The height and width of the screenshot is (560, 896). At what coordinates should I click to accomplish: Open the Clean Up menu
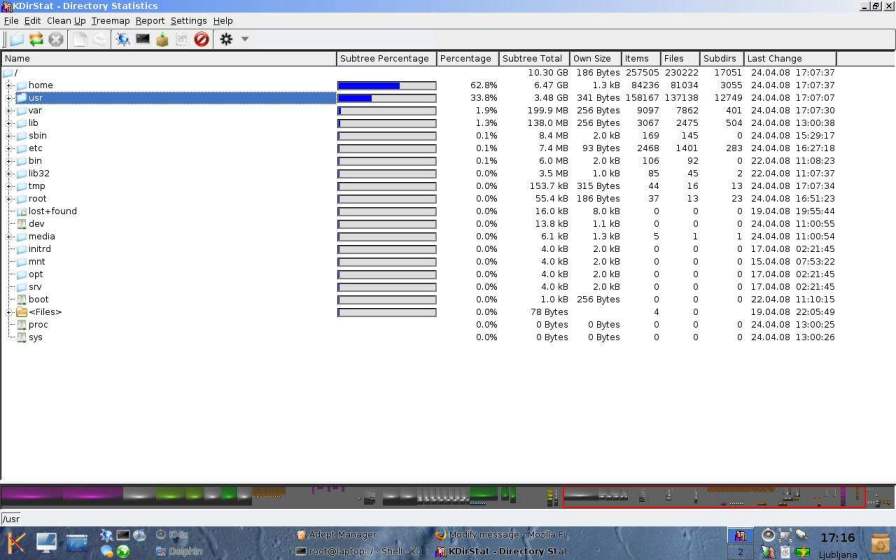click(x=66, y=20)
